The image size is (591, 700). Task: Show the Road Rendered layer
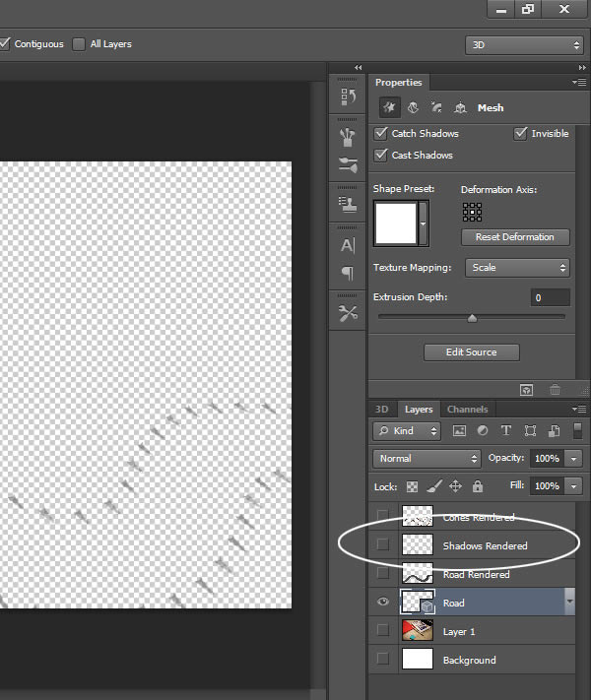tap(383, 573)
